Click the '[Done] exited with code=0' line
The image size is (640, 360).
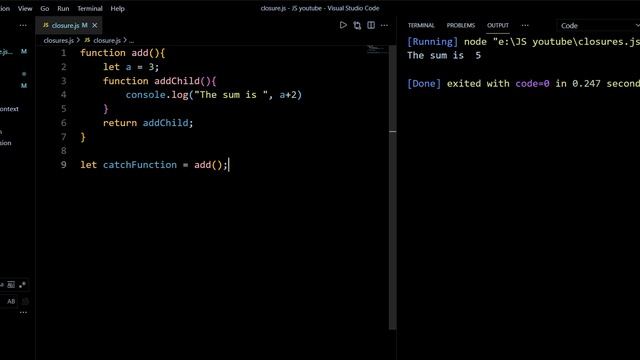point(523,83)
